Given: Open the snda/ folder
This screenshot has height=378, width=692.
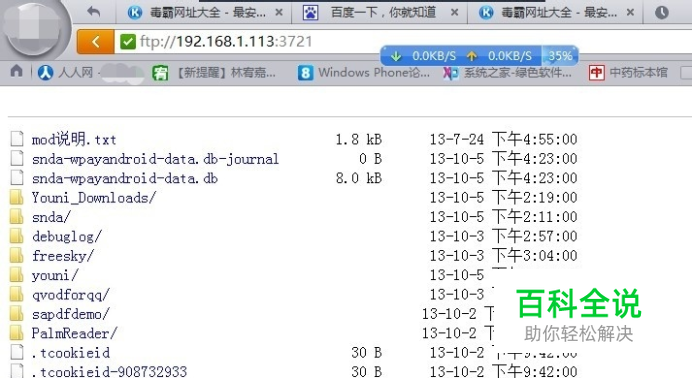Looking at the screenshot, I should [x=51, y=217].
